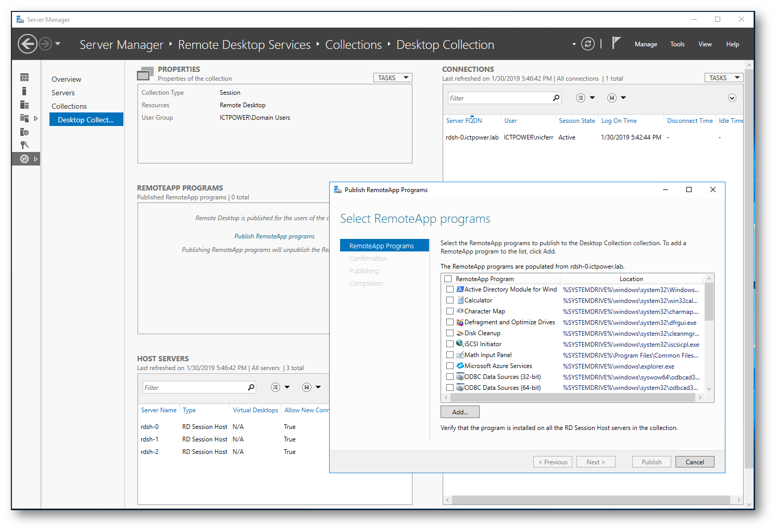Click the Microsoft Azure Services program icon
The image size is (777, 532).
(460, 366)
